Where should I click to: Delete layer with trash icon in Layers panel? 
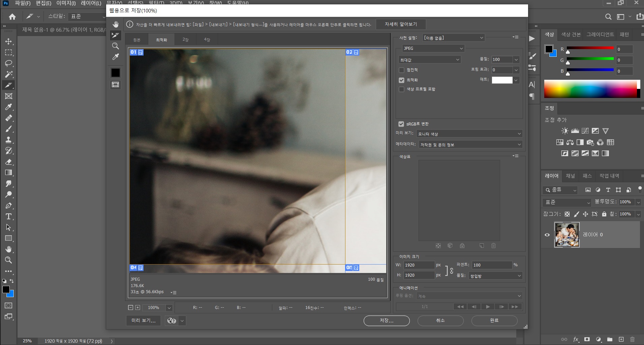633,339
